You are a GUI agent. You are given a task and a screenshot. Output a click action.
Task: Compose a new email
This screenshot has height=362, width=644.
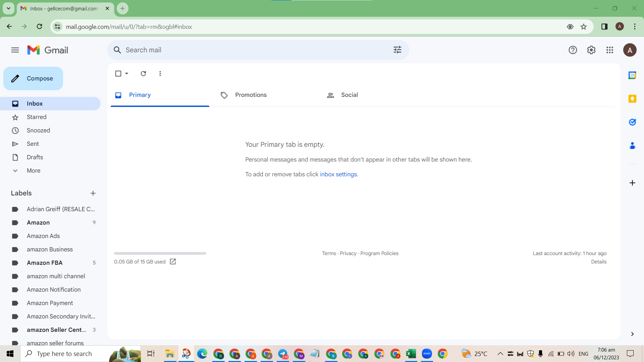click(33, 78)
